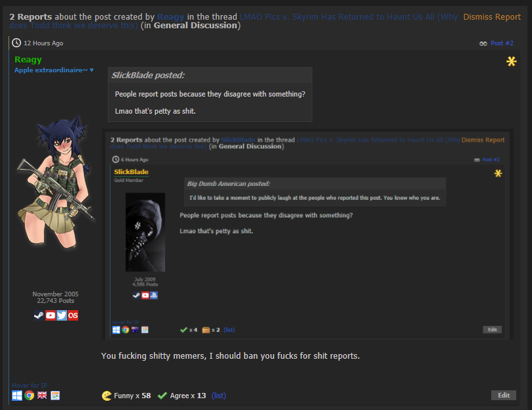532x410 pixels.
Task: Open Reagy's username profile link
Action: pos(28,60)
